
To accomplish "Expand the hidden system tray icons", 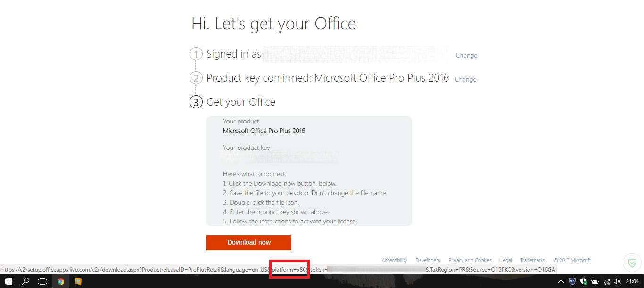I will point(561,281).
